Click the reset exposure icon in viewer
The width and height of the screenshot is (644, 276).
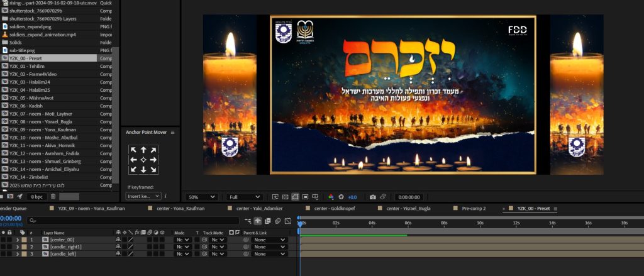tap(341, 197)
